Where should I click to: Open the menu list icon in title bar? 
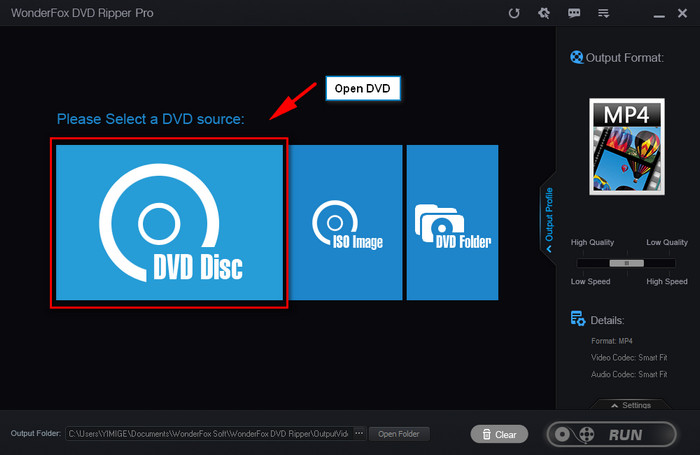pos(604,13)
